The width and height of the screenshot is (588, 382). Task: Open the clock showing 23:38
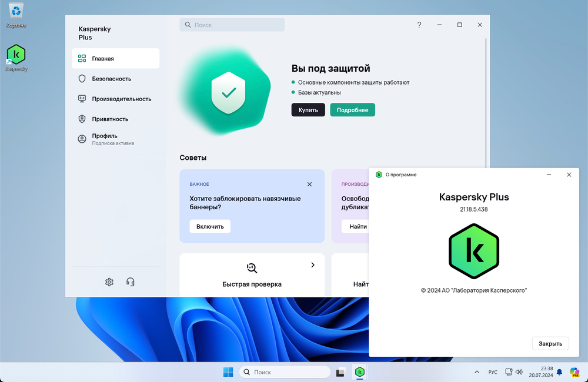(541, 372)
